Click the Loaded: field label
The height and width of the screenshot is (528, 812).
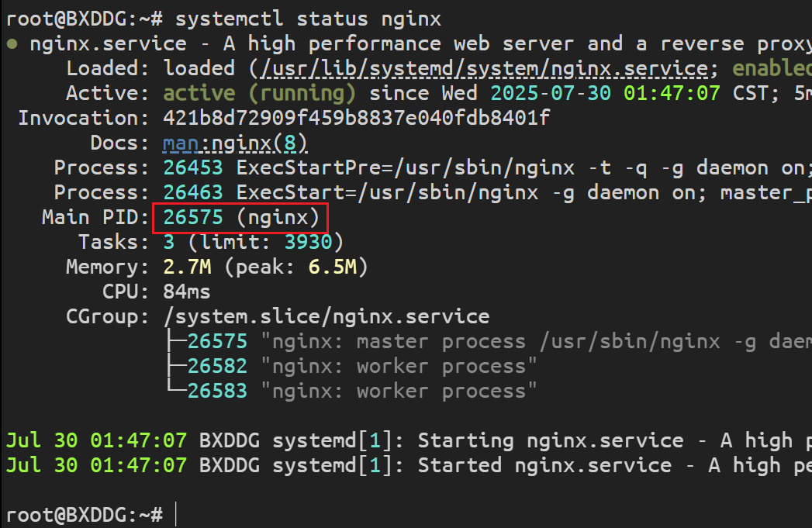point(109,68)
